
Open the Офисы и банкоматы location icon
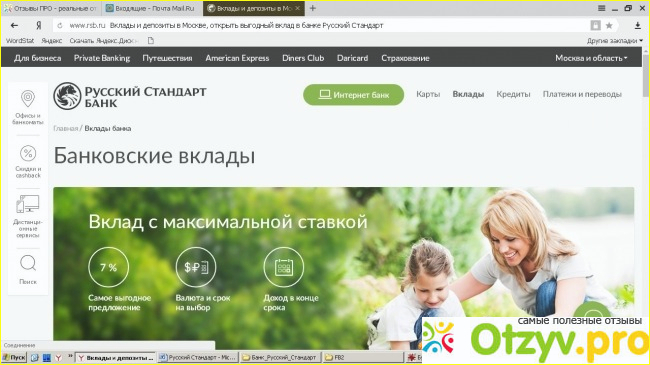[x=28, y=99]
